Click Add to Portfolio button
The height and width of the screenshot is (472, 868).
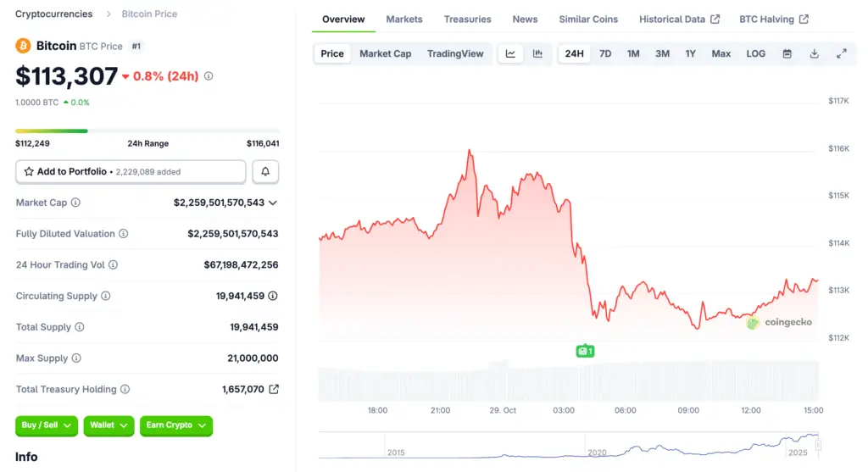point(131,172)
